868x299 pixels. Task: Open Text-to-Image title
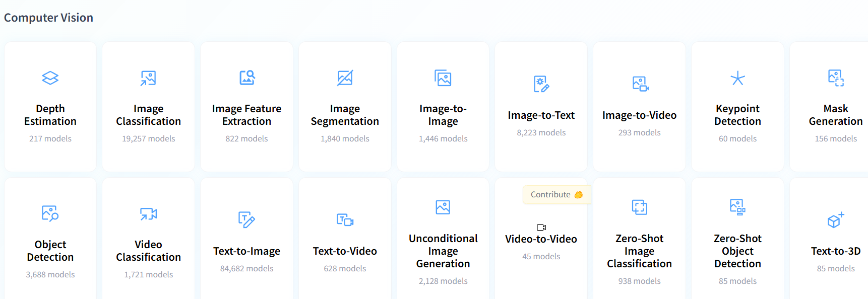(x=246, y=251)
